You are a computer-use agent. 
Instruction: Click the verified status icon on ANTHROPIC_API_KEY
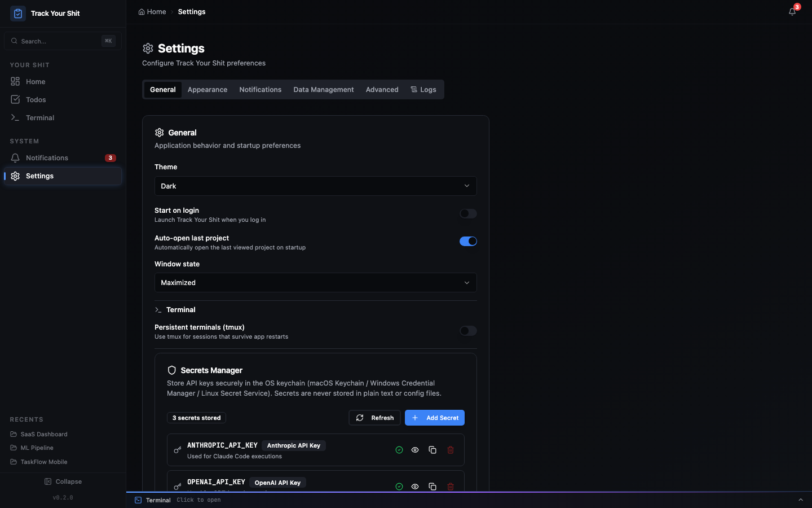click(399, 450)
